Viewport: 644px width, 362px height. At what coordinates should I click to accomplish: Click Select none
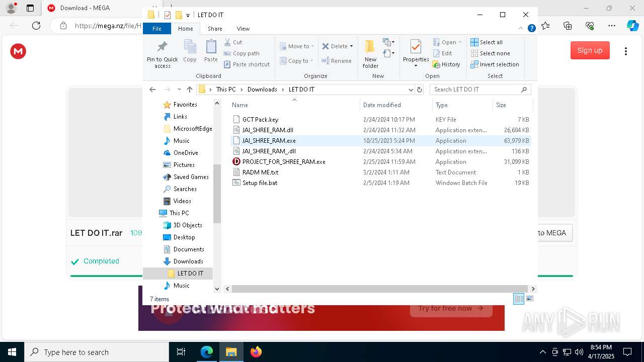pos(490,53)
